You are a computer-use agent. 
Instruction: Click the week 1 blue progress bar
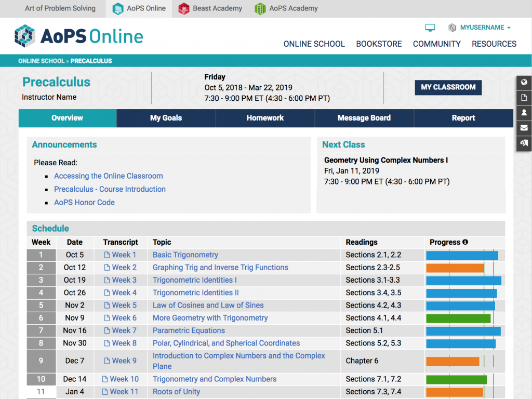coord(462,255)
